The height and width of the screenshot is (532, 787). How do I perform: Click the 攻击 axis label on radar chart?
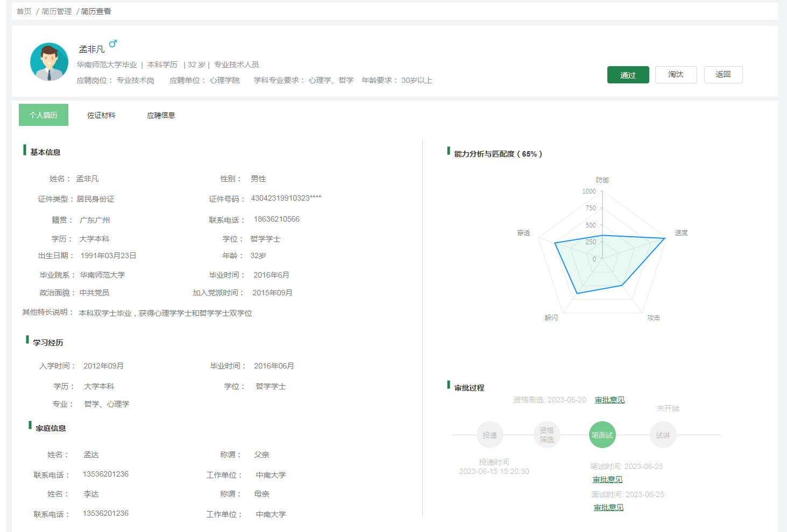(x=654, y=318)
